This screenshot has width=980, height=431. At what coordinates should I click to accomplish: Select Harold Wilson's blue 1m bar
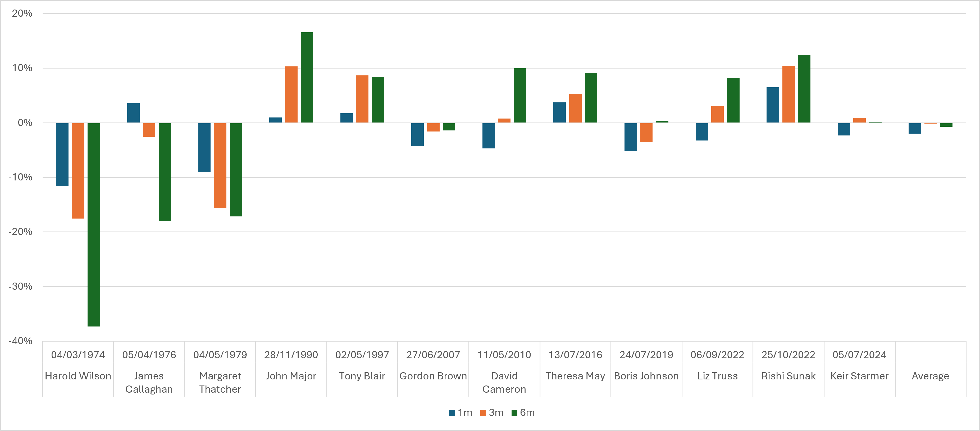[x=62, y=154]
